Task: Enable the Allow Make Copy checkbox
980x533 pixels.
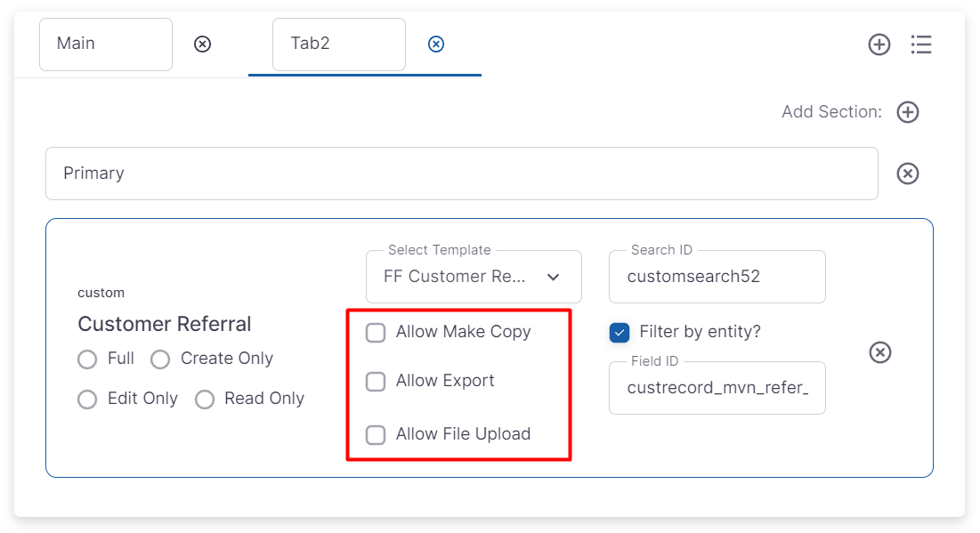Action: click(x=377, y=333)
